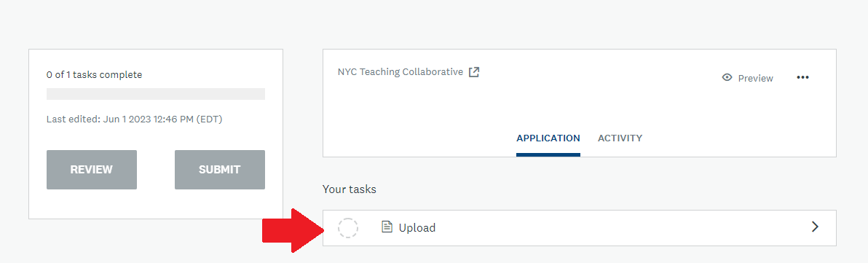Click the 'Your tasks' heading
This screenshot has height=263, width=868.
point(350,189)
